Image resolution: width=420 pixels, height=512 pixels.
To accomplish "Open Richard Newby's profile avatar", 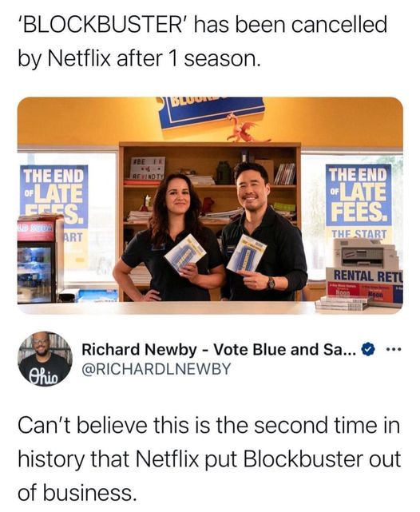I will coord(45,359).
